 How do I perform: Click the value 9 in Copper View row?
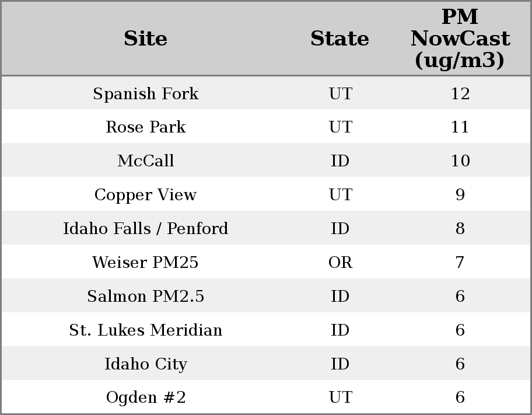pos(460,195)
